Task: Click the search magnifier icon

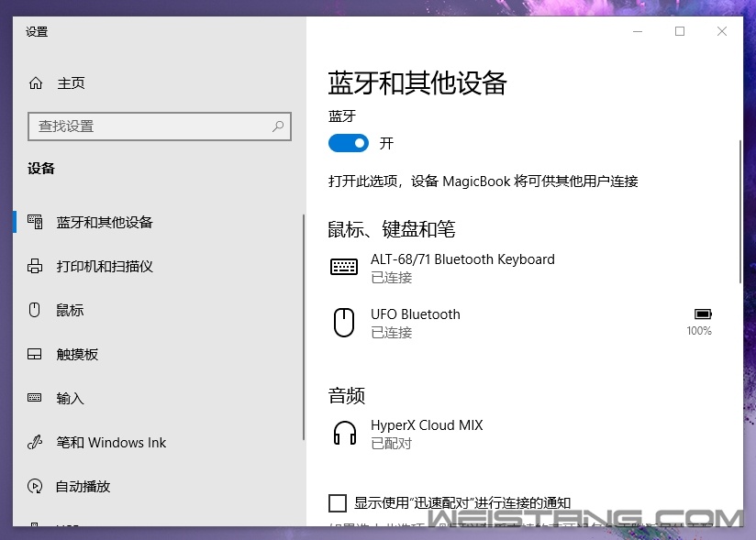Action: [x=278, y=127]
